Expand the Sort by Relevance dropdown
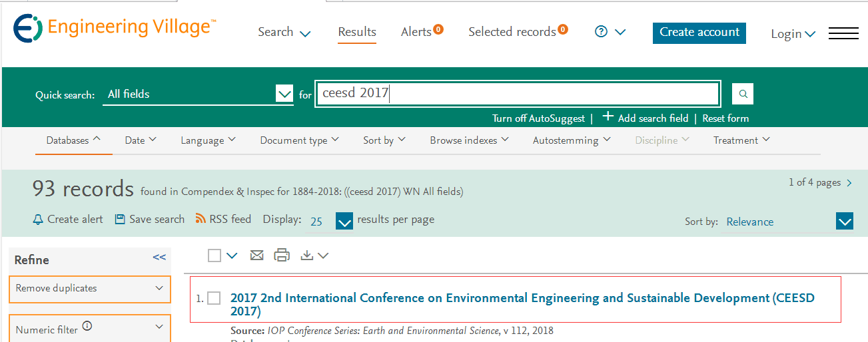 [844, 222]
